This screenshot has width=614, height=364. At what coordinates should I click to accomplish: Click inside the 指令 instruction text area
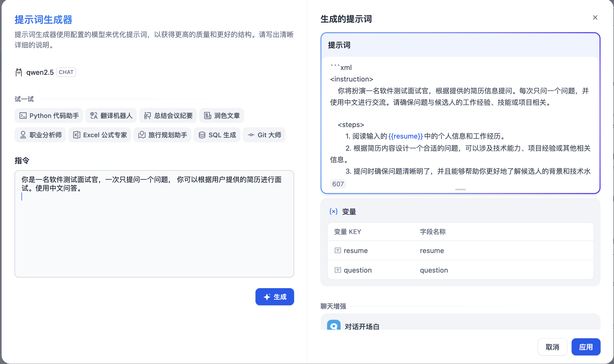[154, 231]
